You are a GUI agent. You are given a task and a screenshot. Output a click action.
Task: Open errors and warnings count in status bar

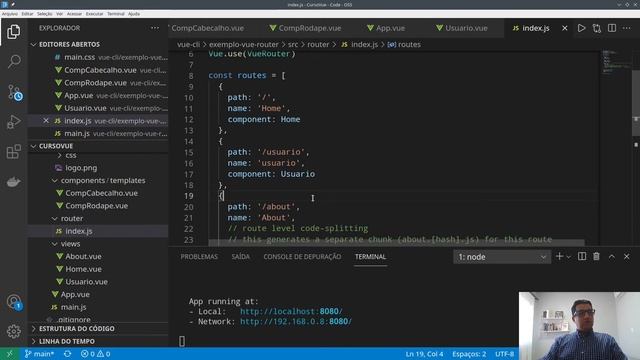[96, 354]
